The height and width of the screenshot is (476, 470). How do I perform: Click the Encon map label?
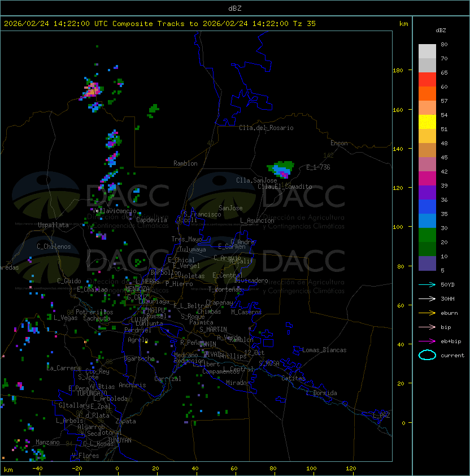pyautogui.click(x=339, y=143)
